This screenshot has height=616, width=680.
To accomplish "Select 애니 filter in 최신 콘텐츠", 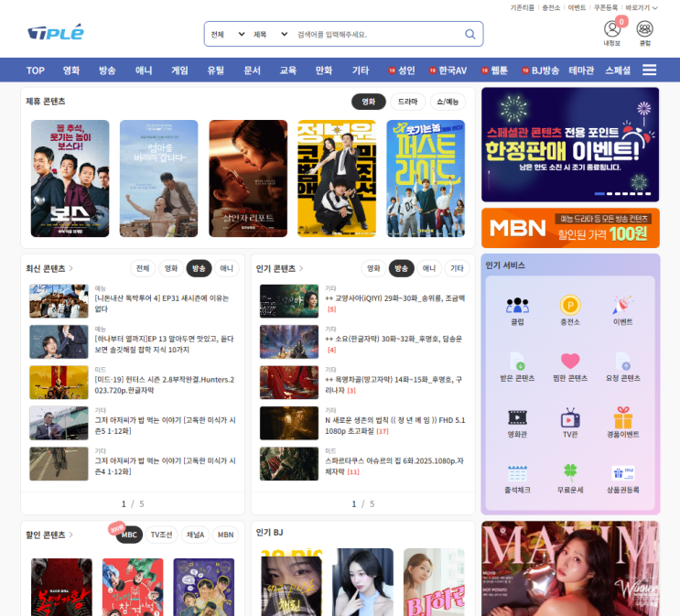I will coord(226,268).
